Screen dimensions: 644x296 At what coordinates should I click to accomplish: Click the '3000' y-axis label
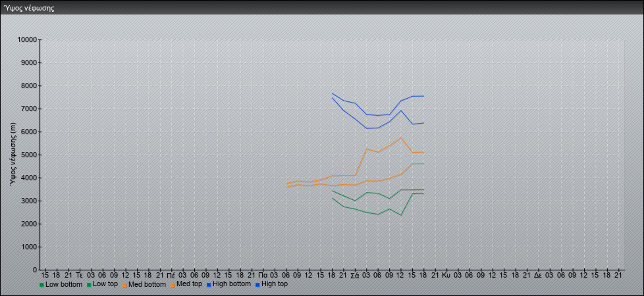tap(29, 201)
